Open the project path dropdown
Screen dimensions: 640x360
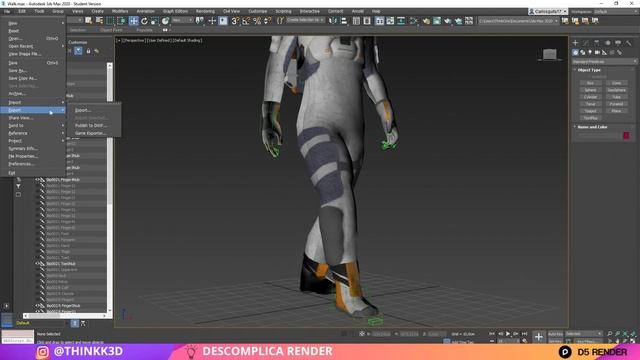tap(518, 21)
